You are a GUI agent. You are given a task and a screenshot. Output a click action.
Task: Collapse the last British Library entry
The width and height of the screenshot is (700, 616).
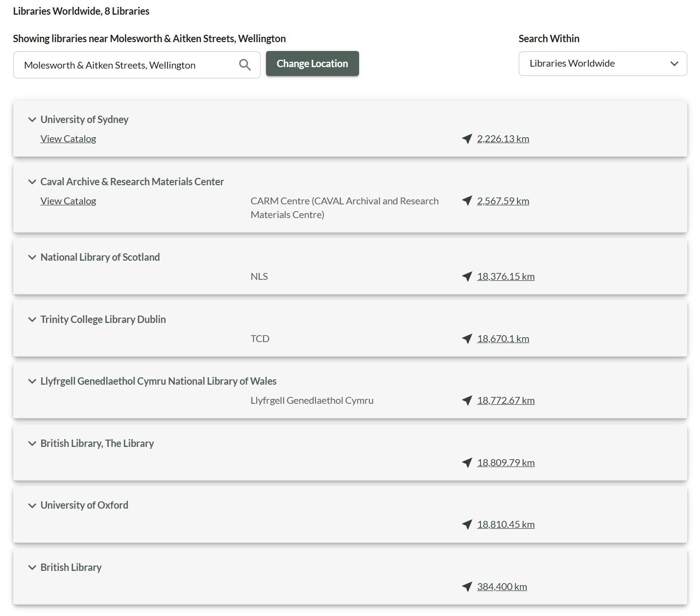pos(32,567)
